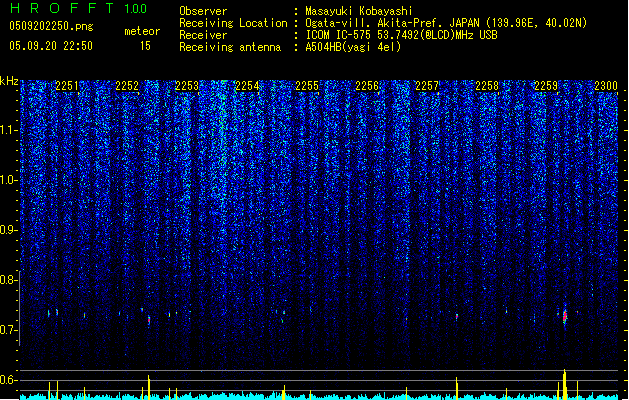Click the meteor count label

pos(142,31)
